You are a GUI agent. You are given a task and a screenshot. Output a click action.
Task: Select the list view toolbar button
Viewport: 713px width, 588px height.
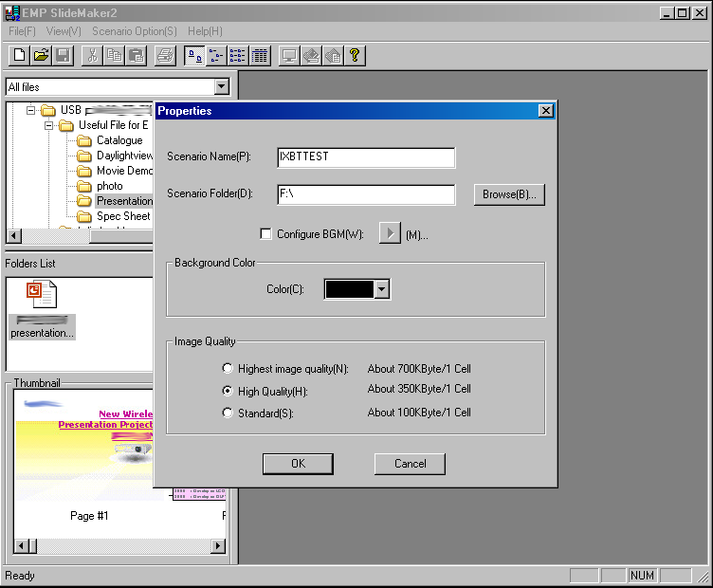coord(238,56)
